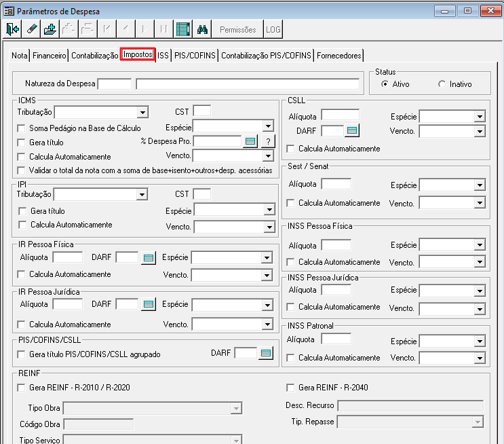Enable Gera REINF - R-2040 checkbox
Viewport: 504px width, 444px height.
(290, 388)
